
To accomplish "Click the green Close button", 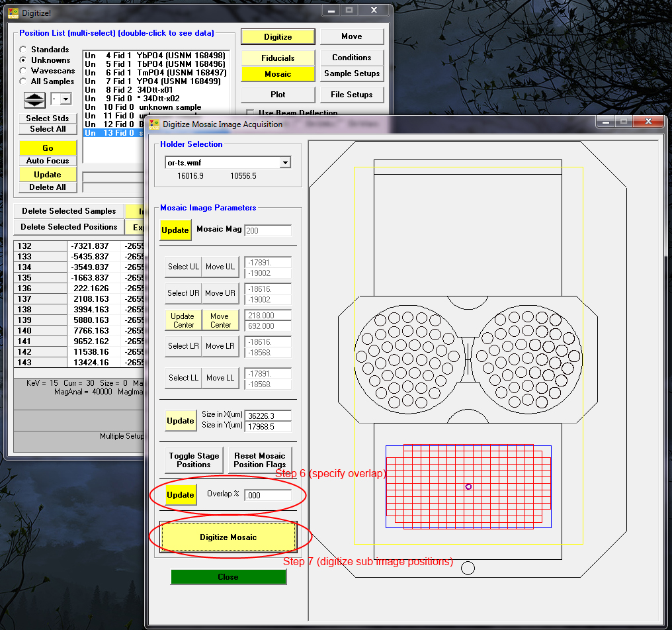I will point(228,577).
